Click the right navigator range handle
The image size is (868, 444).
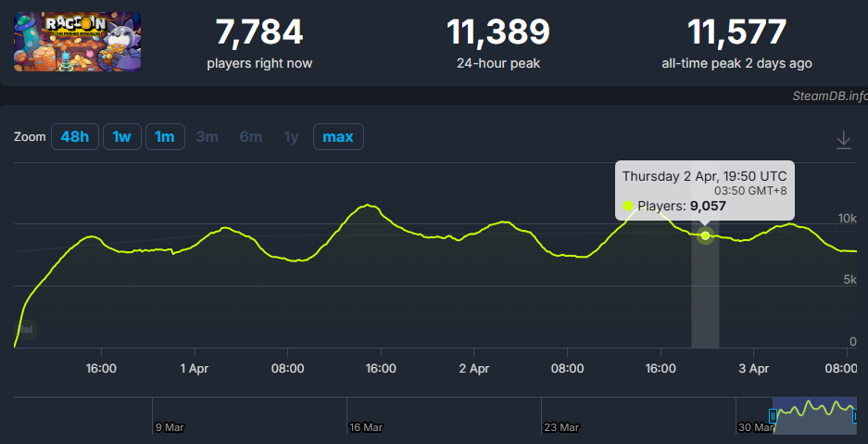click(855, 416)
